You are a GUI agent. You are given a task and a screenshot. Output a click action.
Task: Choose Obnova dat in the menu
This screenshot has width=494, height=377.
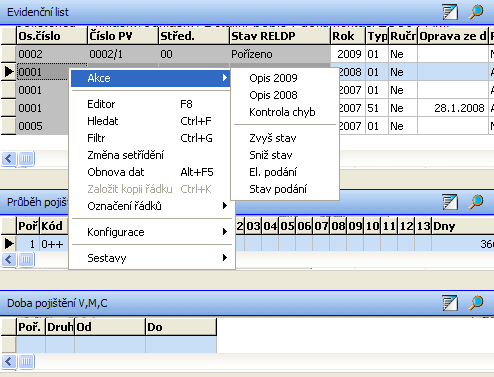pyautogui.click(x=151, y=172)
